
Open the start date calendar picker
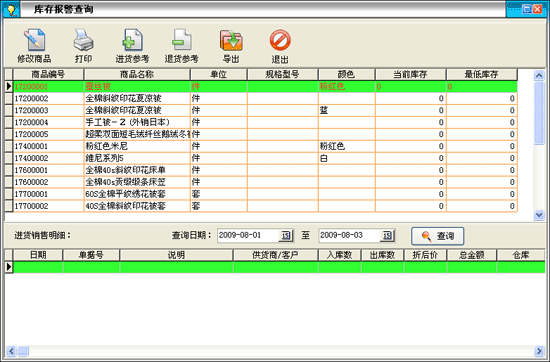pyautogui.click(x=286, y=235)
